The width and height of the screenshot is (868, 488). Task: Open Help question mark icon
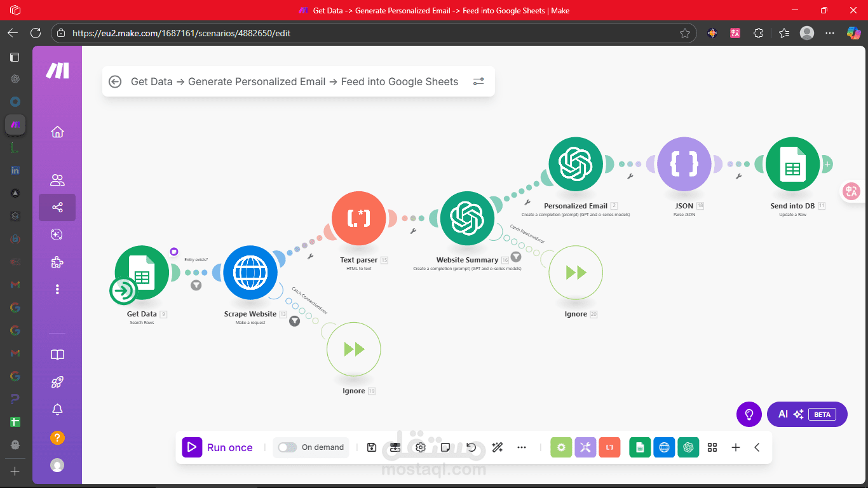[57, 438]
